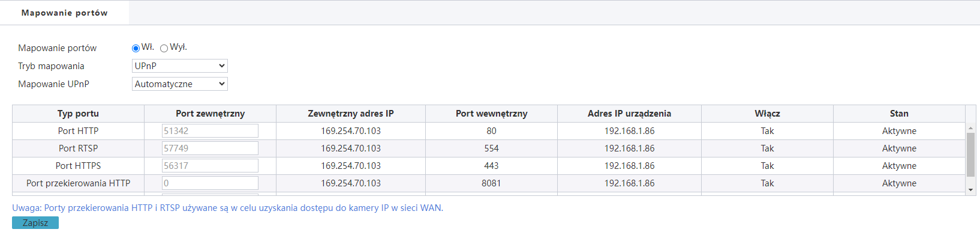Select the Wył. radio button
The height and width of the screenshot is (232, 980).
(164, 48)
